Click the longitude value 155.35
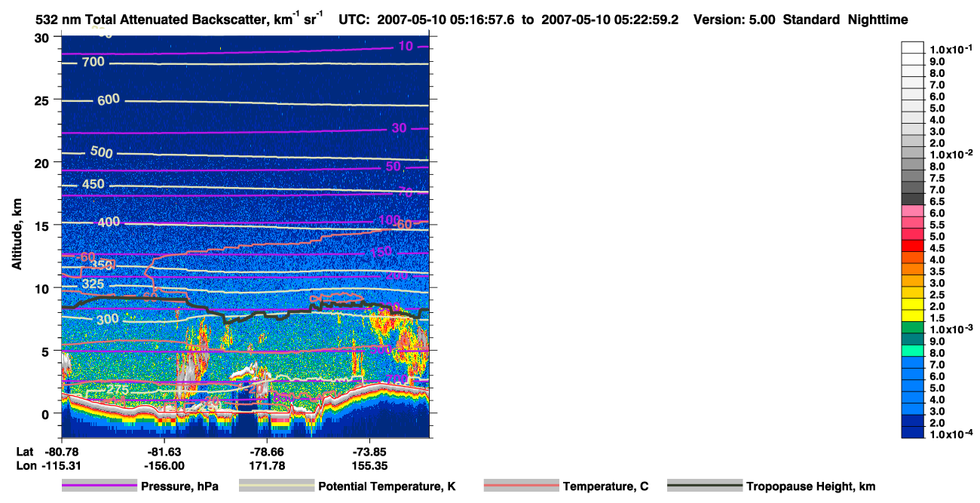Image resolution: width=980 pixels, height=503 pixels. point(369,466)
